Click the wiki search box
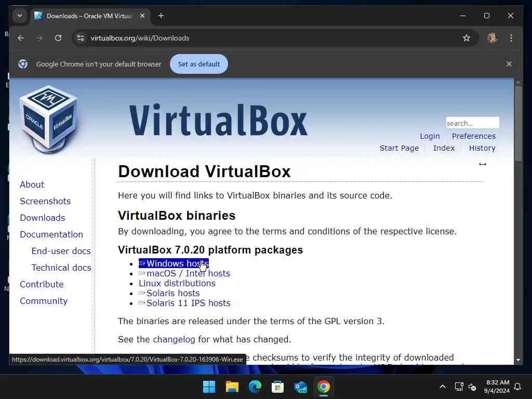 coord(472,123)
